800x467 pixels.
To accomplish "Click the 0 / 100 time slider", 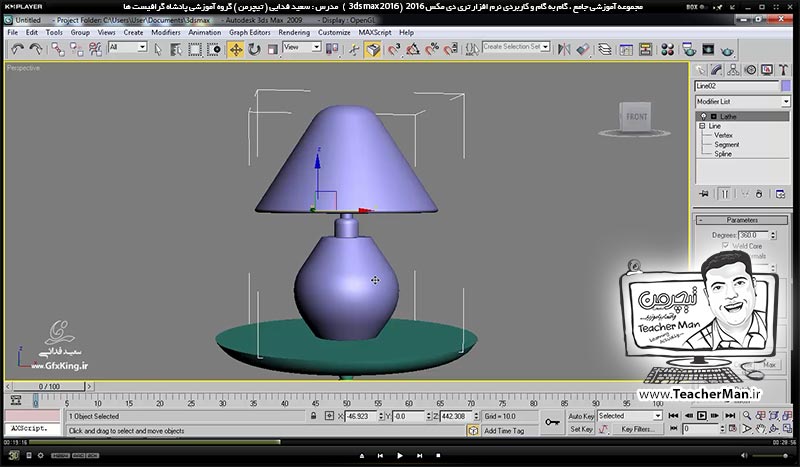I will (x=49, y=386).
